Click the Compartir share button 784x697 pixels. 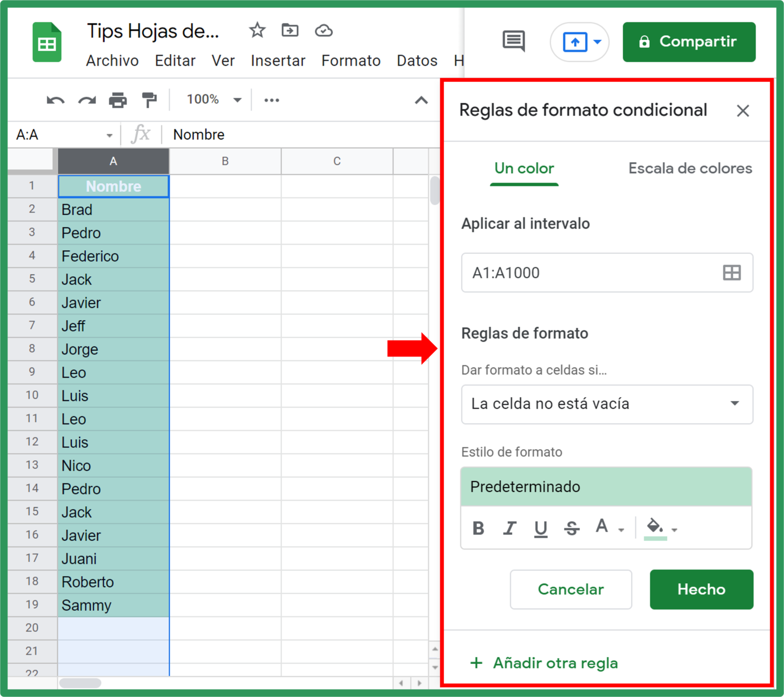click(x=689, y=42)
